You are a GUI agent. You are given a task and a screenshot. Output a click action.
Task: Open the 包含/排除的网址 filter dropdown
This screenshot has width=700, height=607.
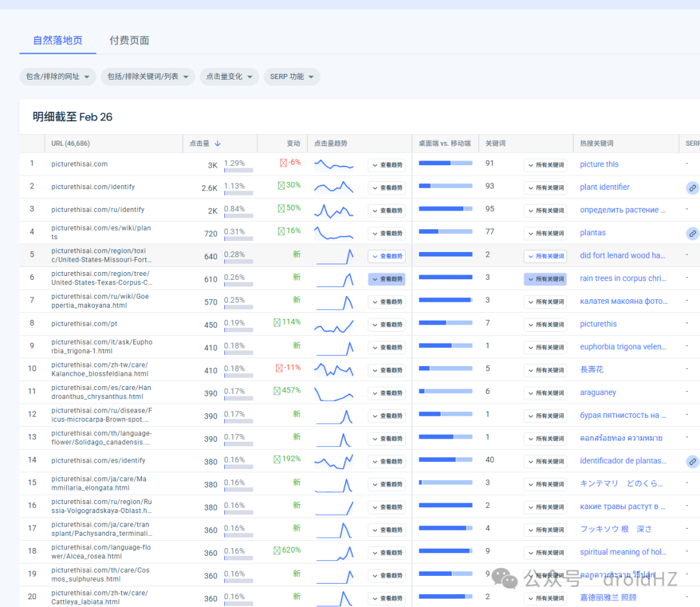point(58,77)
